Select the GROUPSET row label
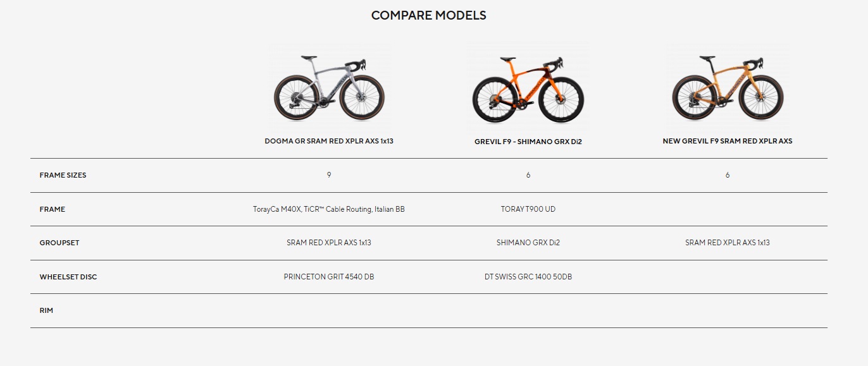868x366 pixels. click(59, 243)
